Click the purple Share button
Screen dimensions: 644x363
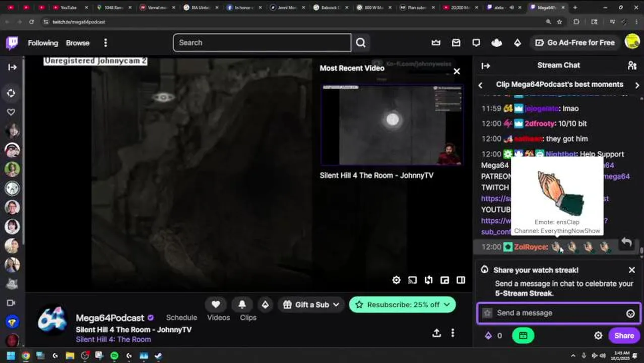(x=624, y=336)
